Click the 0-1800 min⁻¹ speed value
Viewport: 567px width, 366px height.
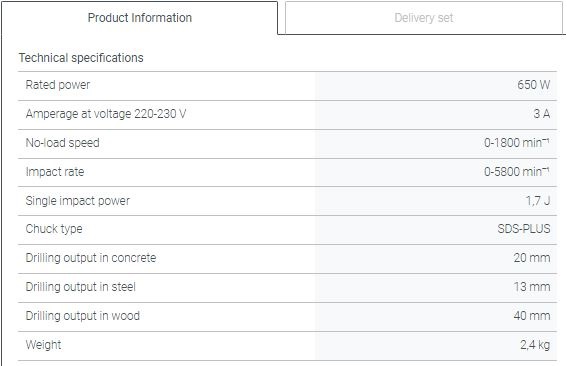[x=517, y=142]
